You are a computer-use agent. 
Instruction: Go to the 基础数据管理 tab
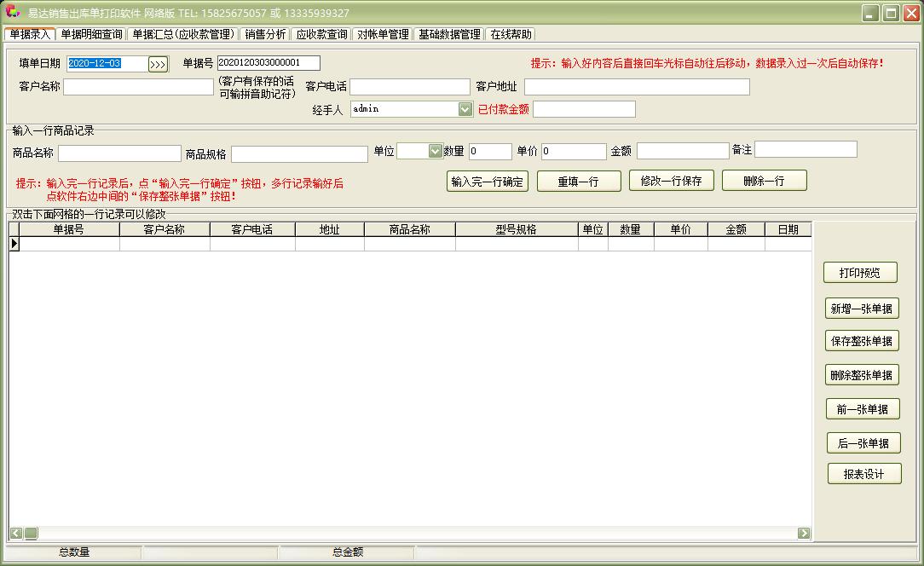coord(449,34)
